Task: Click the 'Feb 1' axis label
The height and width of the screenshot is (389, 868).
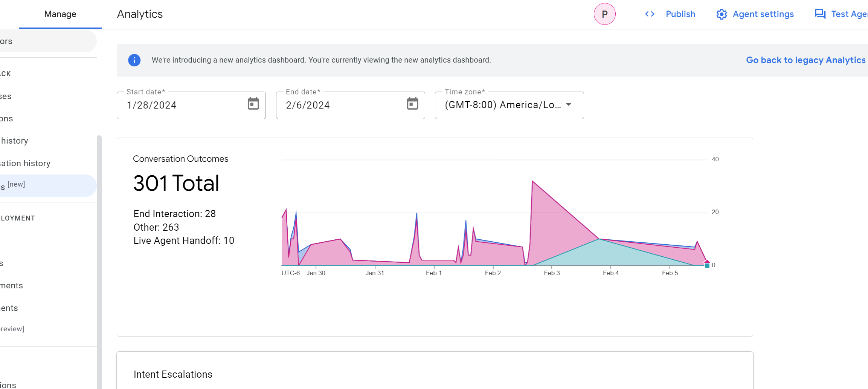Action: pos(434,273)
